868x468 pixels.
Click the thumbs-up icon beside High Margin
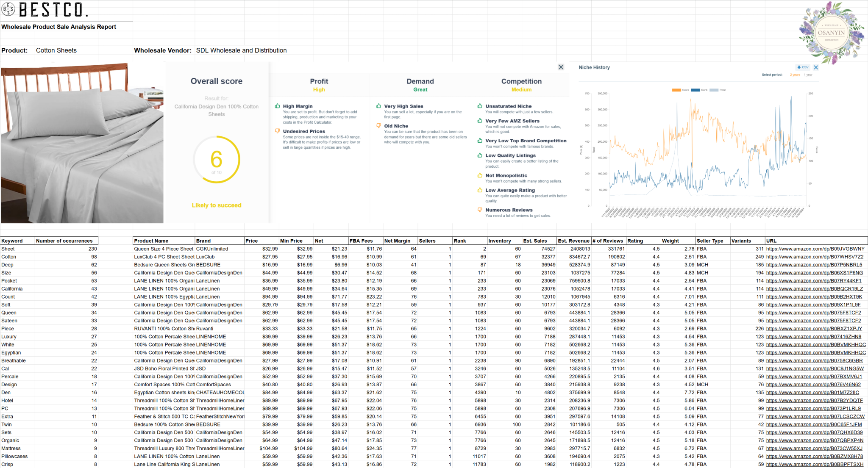(277, 106)
